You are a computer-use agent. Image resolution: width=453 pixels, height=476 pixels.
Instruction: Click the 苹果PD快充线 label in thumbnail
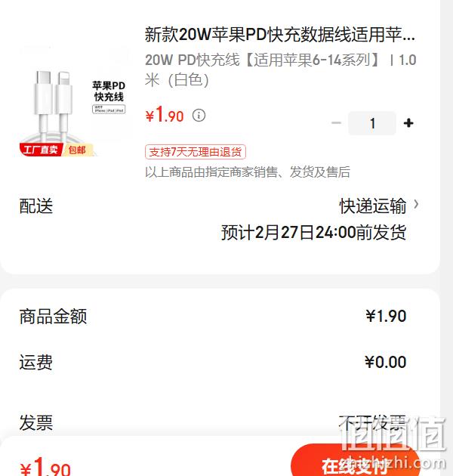tap(109, 91)
